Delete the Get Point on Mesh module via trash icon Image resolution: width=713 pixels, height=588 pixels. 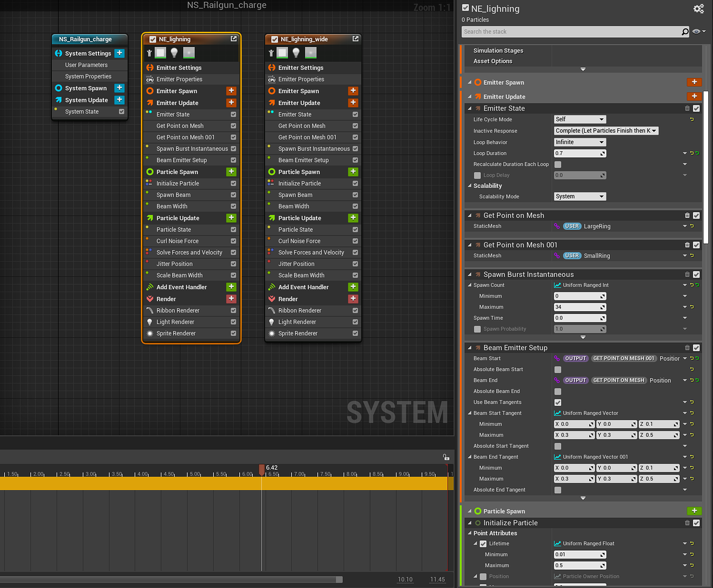tap(687, 215)
